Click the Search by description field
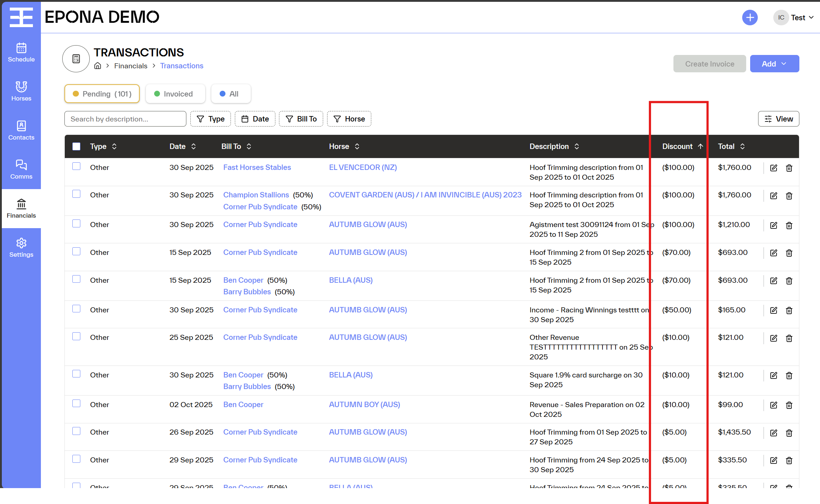Viewport: 820px width, 504px height. click(125, 119)
